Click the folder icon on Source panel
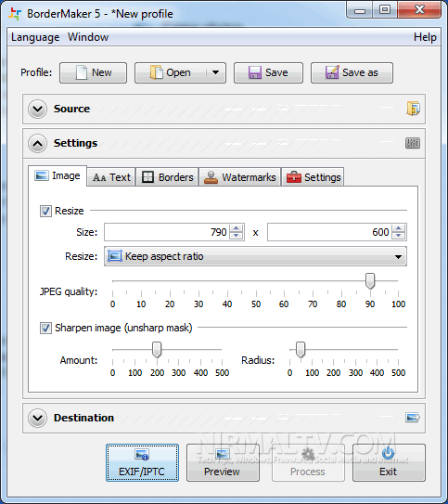The height and width of the screenshot is (504, 448). (x=413, y=109)
